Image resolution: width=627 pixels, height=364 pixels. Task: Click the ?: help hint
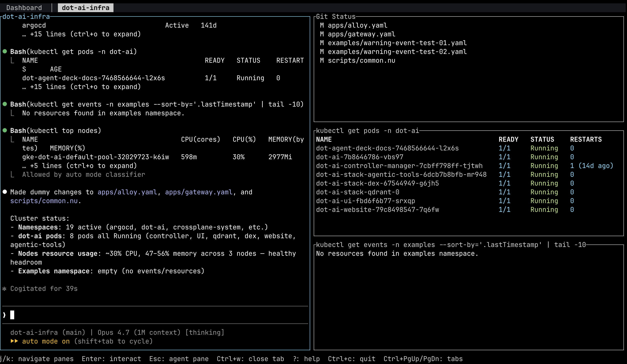pyautogui.click(x=306, y=359)
